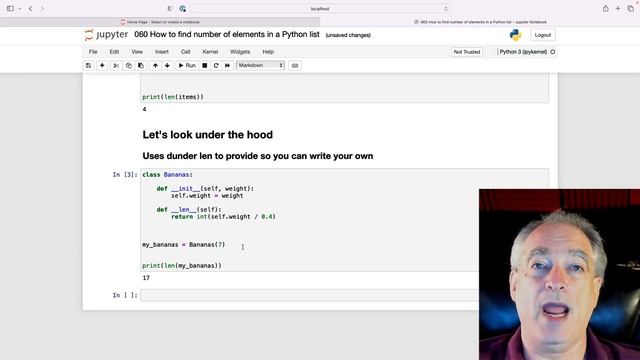The image size is (640, 360).
Task: Reload the page icon in address bar
Action: 446,9
